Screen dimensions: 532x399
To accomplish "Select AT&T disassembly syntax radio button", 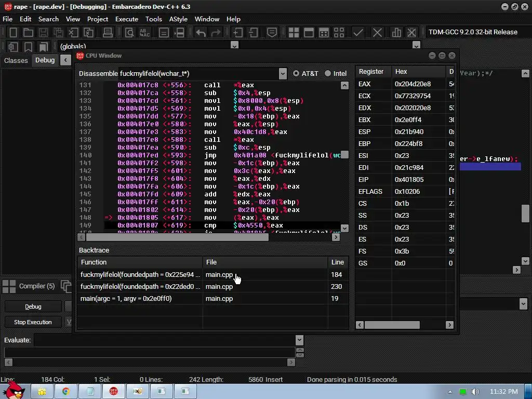I will [x=296, y=73].
